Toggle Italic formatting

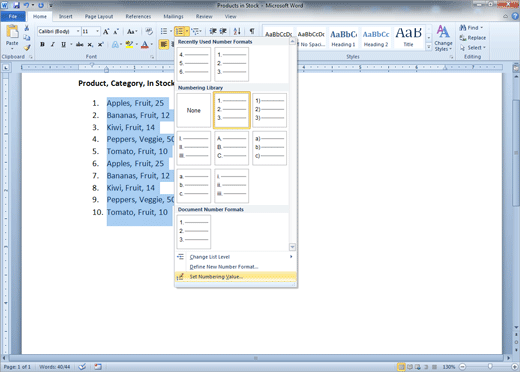(x=52, y=44)
